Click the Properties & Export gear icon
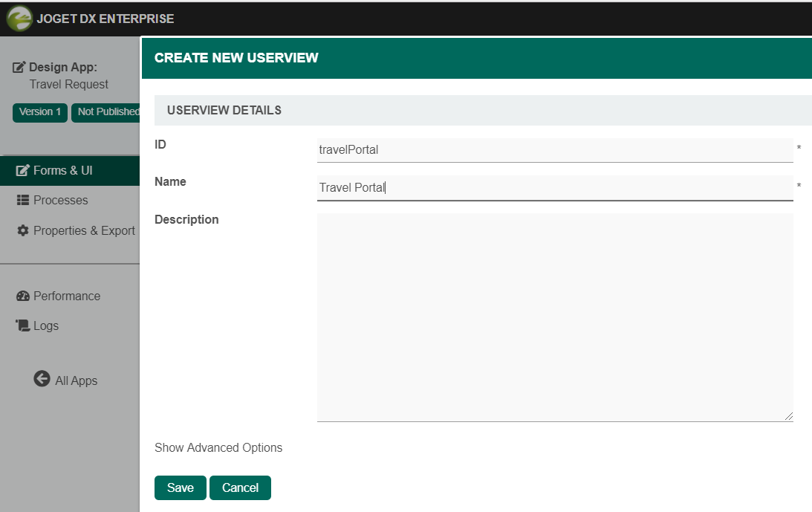Image resolution: width=812 pixels, height=512 pixels. (x=22, y=230)
